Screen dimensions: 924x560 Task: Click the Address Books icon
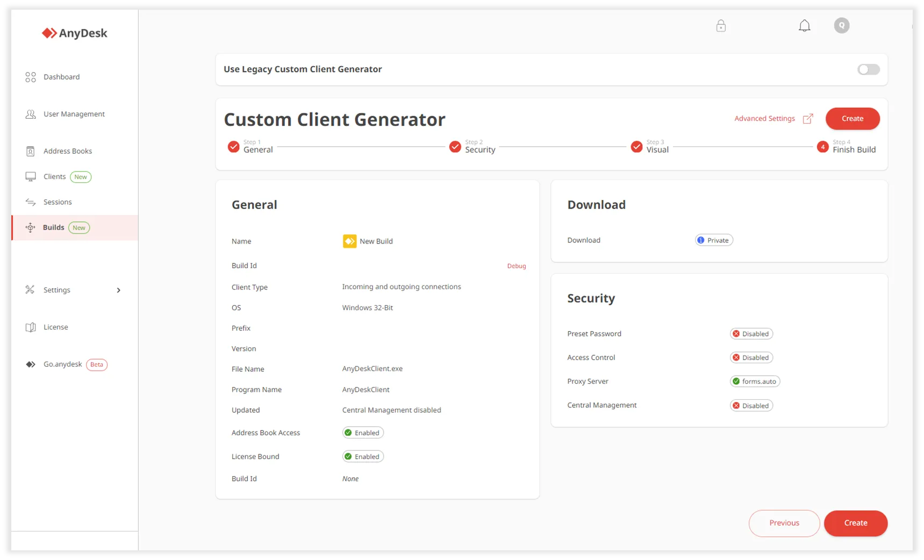(31, 152)
